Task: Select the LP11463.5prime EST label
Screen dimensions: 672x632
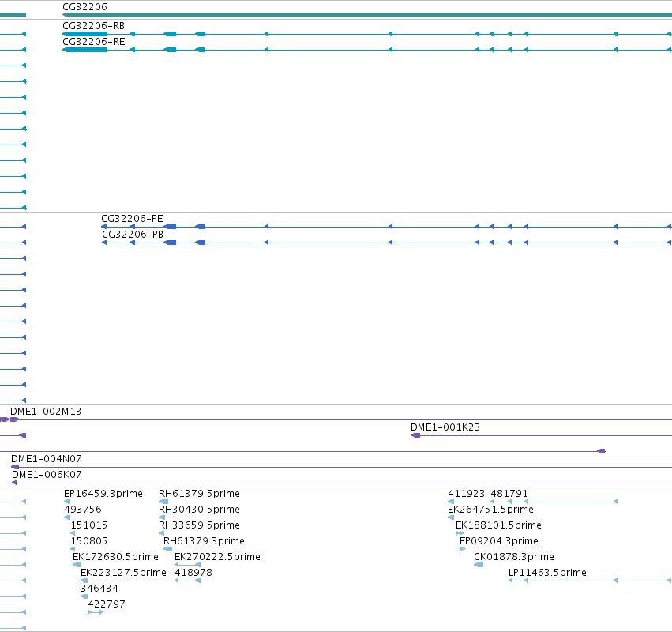Action: click(x=547, y=573)
